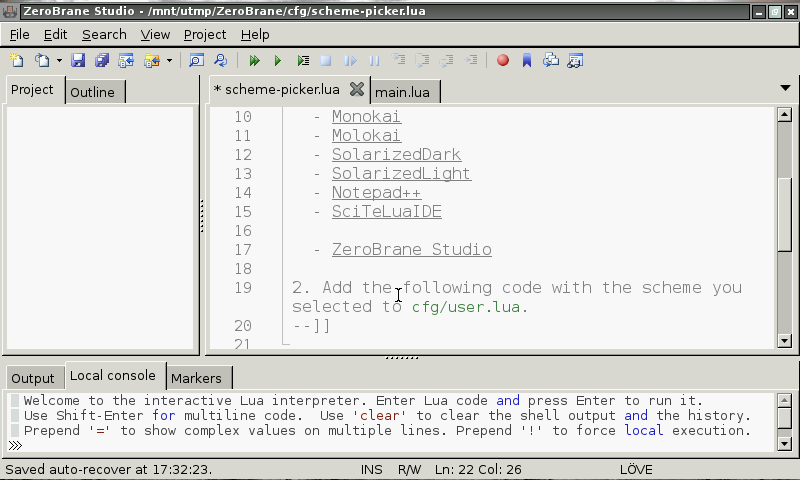800x480 pixels.
Task: Toggle bookmark with the blue ribbon icon
Action: tap(527, 60)
